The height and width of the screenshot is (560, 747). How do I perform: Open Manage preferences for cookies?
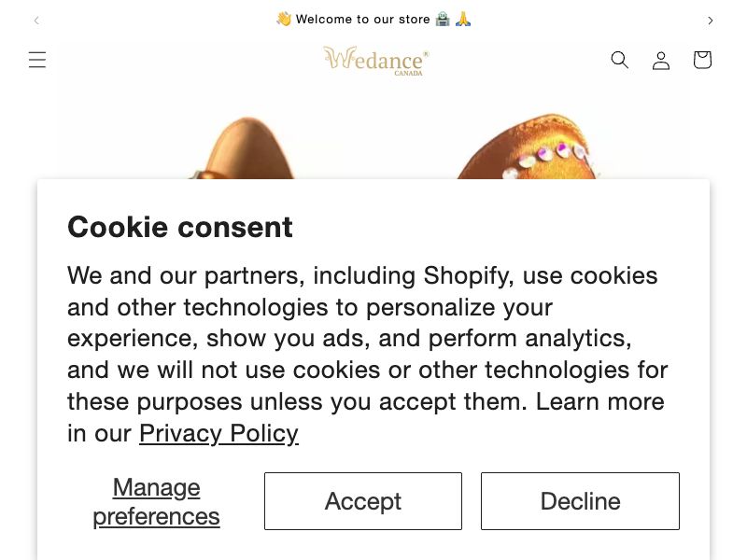coord(156,501)
